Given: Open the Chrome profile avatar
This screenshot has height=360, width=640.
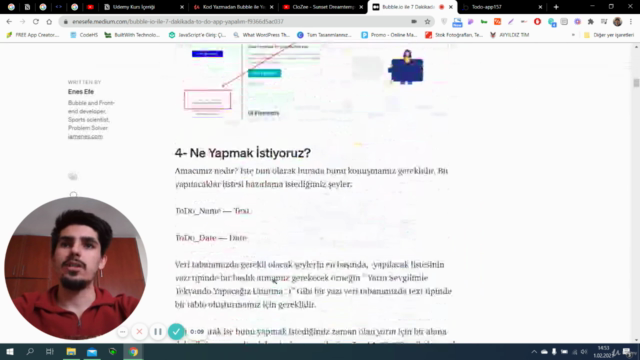Looking at the screenshot, I should pos(618,22).
